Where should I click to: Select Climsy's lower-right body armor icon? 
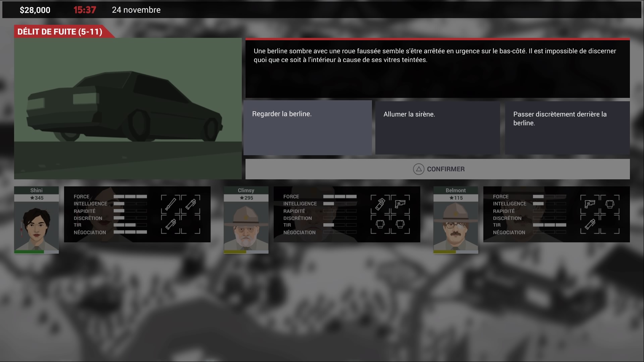pyautogui.click(x=400, y=224)
